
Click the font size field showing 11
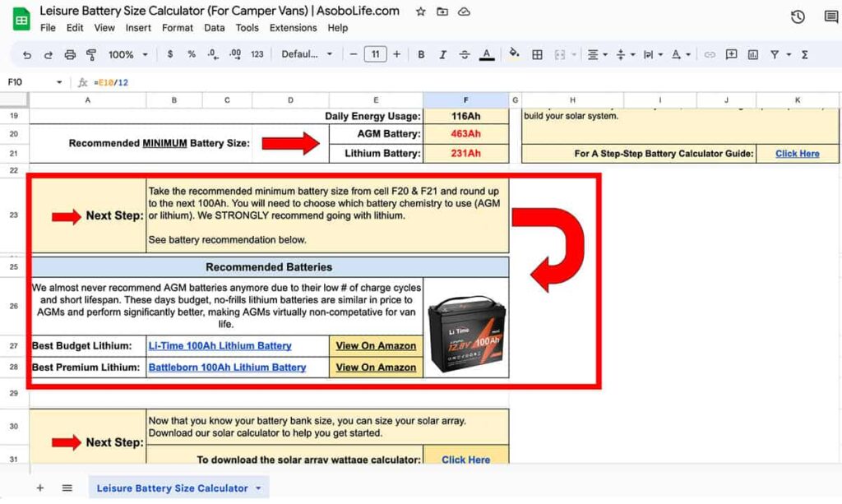(375, 54)
